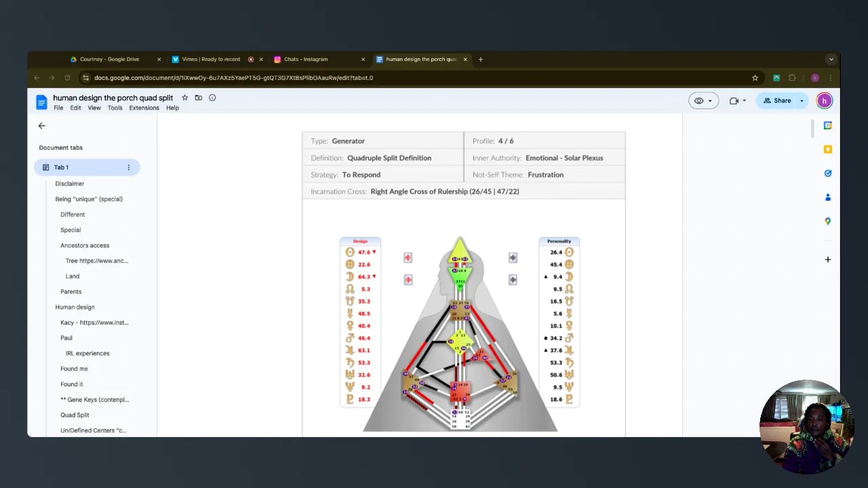This screenshot has height=488, width=868.
Task: Bookmark page using address bar star
Action: (755, 78)
